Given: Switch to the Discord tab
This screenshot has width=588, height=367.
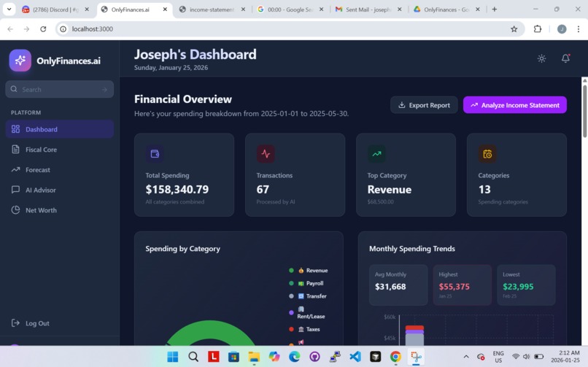Looking at the screenshot, I should click(55, 9).
